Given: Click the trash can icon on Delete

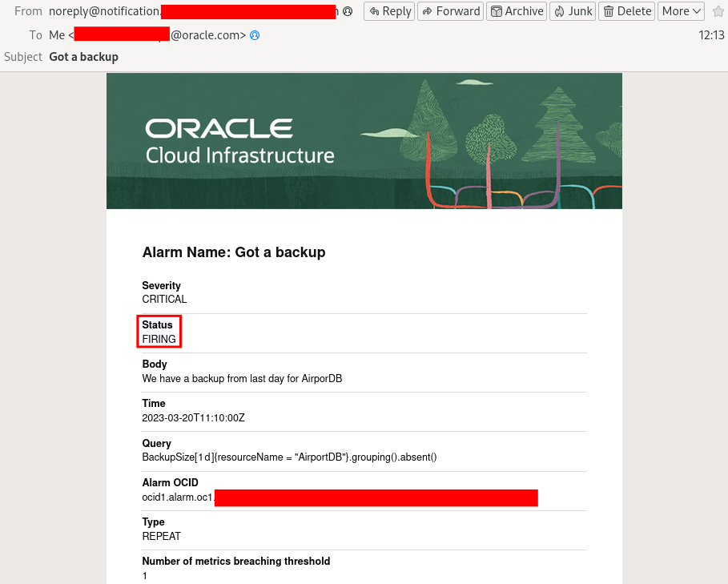Looking at the screenshot, I should (609, 11).
